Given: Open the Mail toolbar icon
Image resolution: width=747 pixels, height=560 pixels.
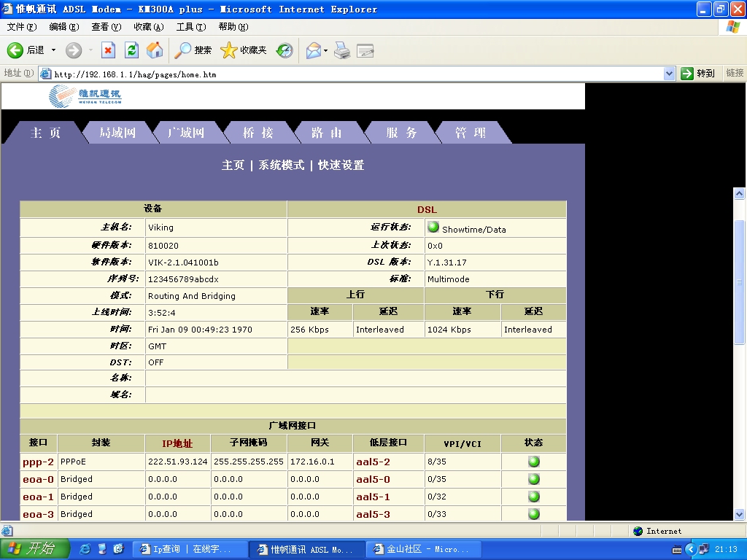Looking at the screenshot, I should click(x=313, y=50).
